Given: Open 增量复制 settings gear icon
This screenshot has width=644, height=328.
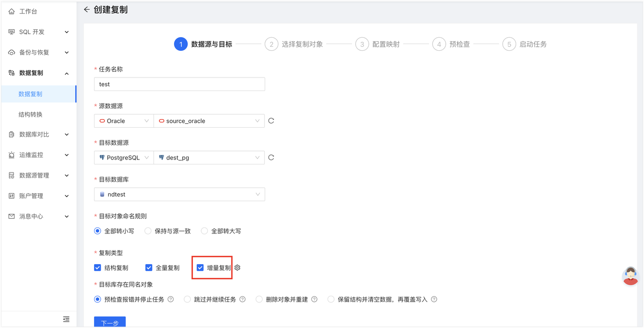Looking at the screenshot, I should click(237, 268).
